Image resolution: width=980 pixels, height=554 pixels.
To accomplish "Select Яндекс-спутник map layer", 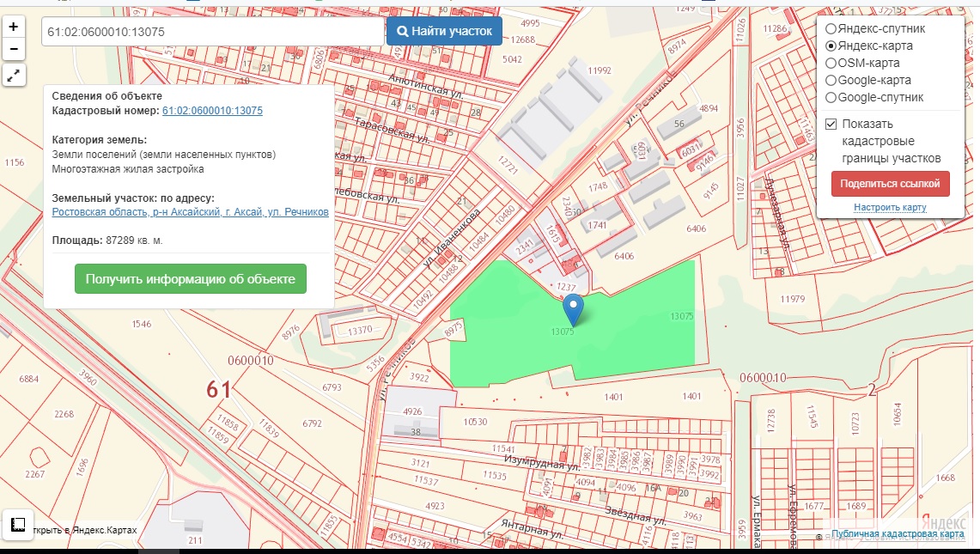I will coord(831,28).
